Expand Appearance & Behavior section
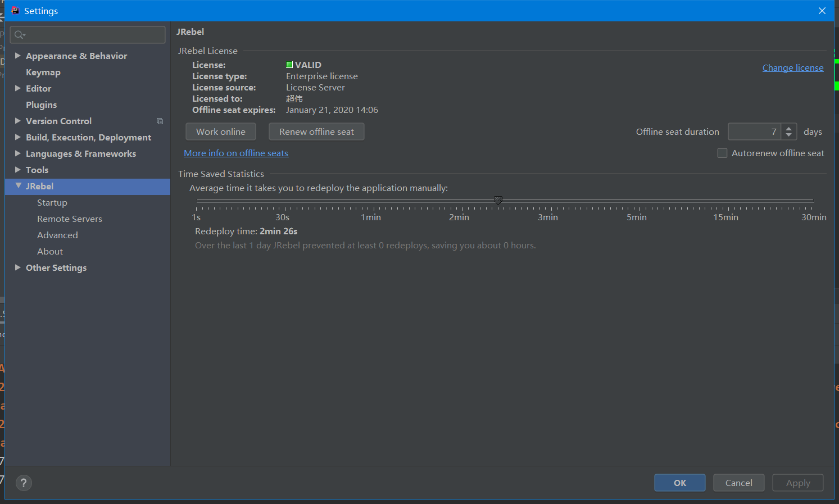 click(x=18, y=56)
